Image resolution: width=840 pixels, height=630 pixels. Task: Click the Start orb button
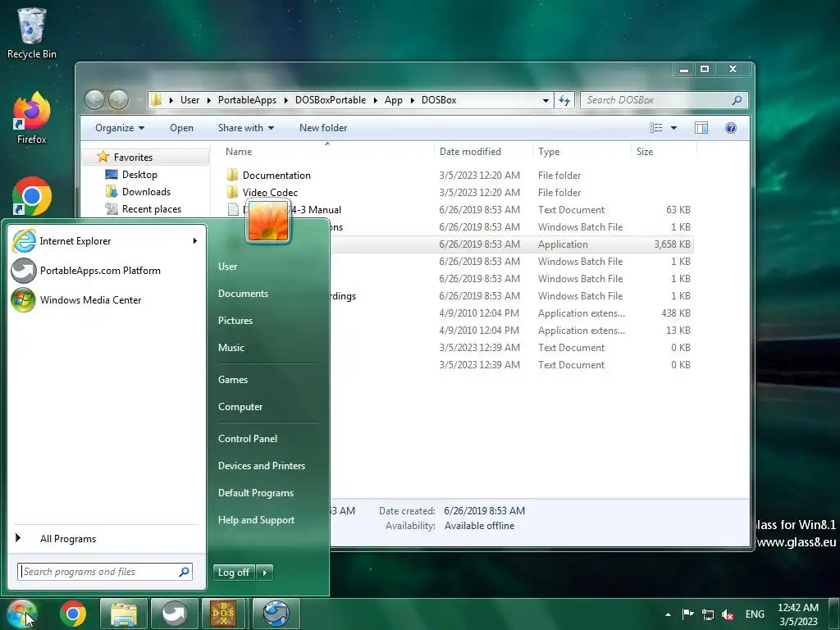click(x=22, y=614)
